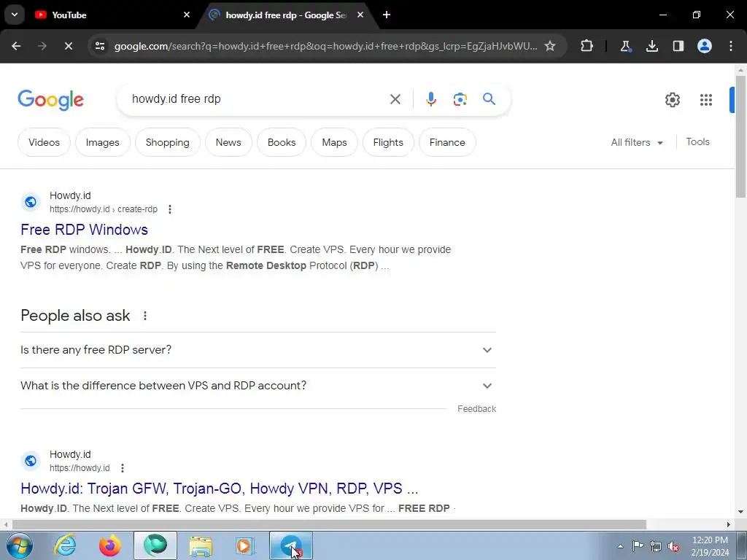Expand "Is there any free RDP server?"
The height and width of the screenshot is (560, 747).
click(x=258, y=350)
